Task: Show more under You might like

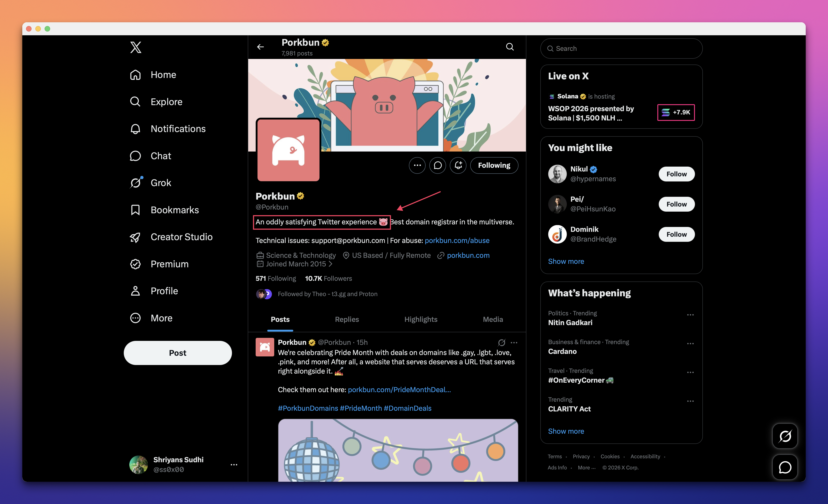Action: tap(566, 261)
